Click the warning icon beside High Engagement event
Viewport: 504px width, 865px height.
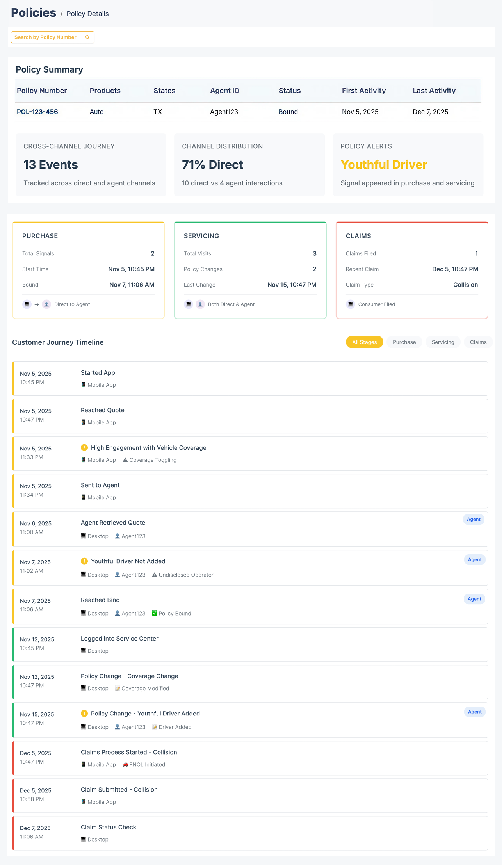[x=84, y=448]
